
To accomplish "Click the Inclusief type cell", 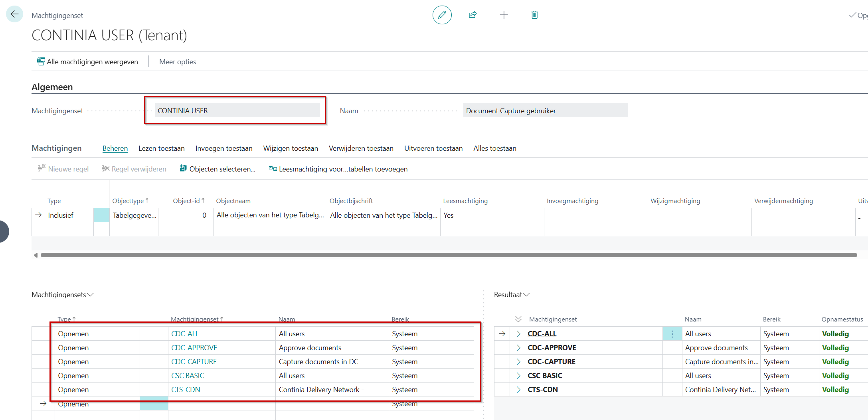I will [69, 215].
